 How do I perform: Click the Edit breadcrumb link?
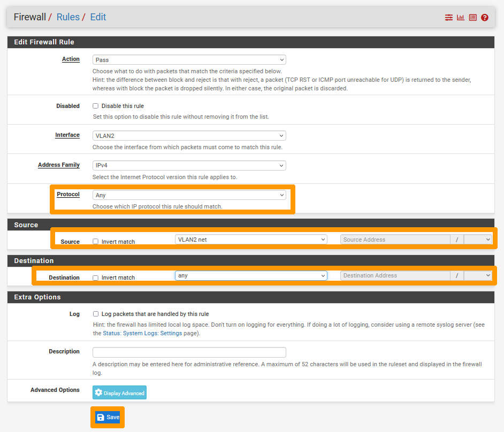[x=98, y=17]
